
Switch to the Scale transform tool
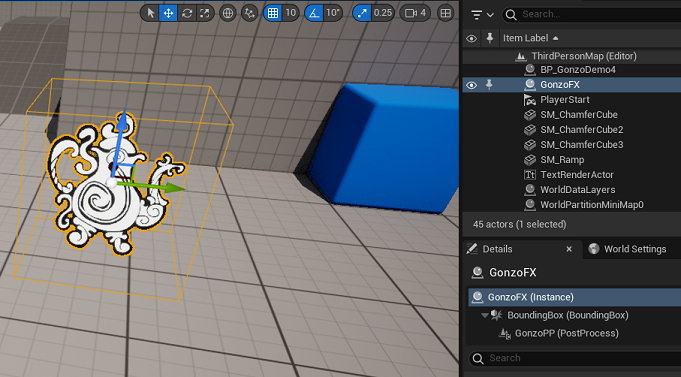pos(205,13)
